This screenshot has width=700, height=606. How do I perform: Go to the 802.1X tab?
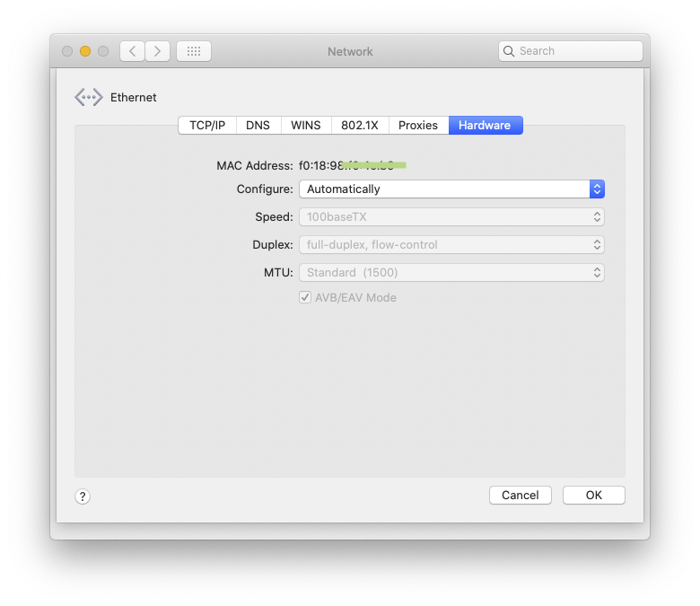pyautogui.click(x=360, y=126)
